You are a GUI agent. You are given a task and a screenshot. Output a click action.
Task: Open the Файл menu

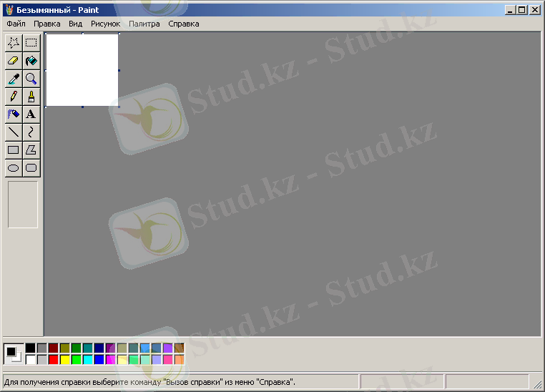16,24
